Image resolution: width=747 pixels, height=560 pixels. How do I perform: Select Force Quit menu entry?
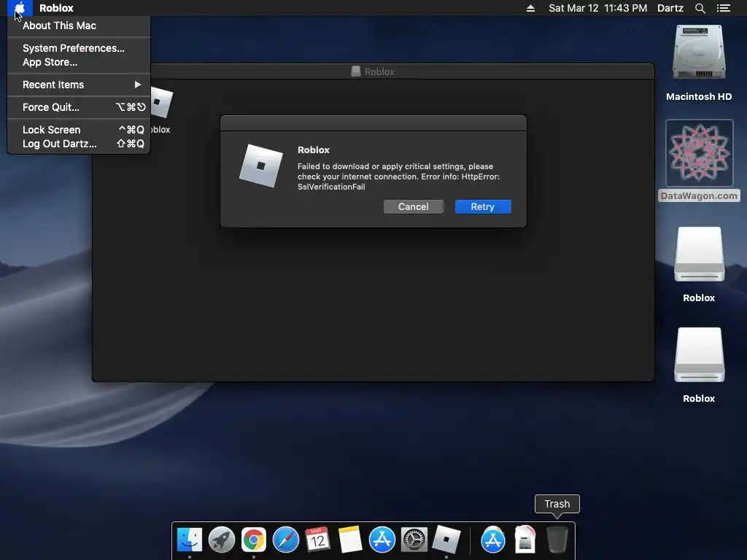click(79, 107)
